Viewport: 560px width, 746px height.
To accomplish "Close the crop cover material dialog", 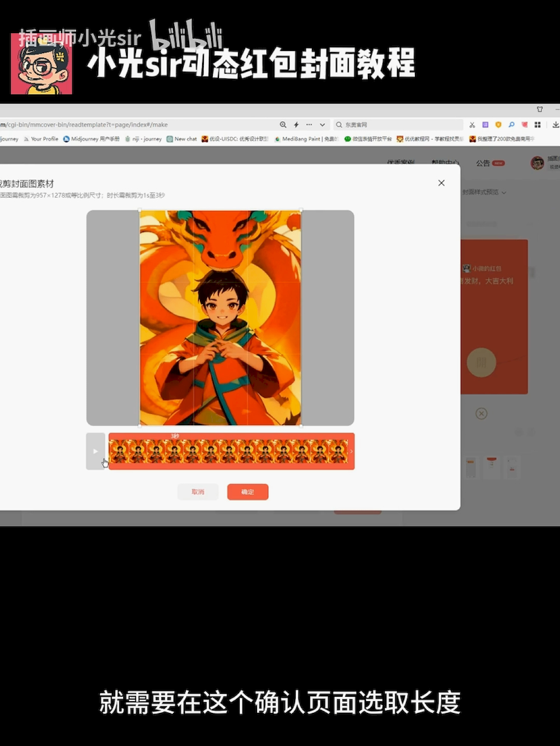I will click(441, 183).
